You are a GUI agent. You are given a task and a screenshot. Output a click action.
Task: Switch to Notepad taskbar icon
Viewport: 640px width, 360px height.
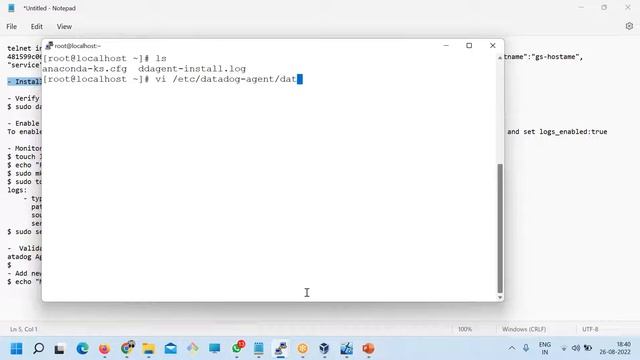point(259,349)
